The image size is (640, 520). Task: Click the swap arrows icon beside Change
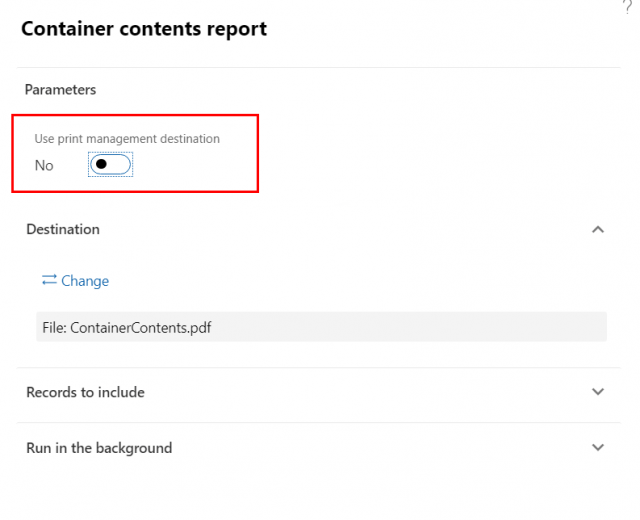tap(49, 281)
